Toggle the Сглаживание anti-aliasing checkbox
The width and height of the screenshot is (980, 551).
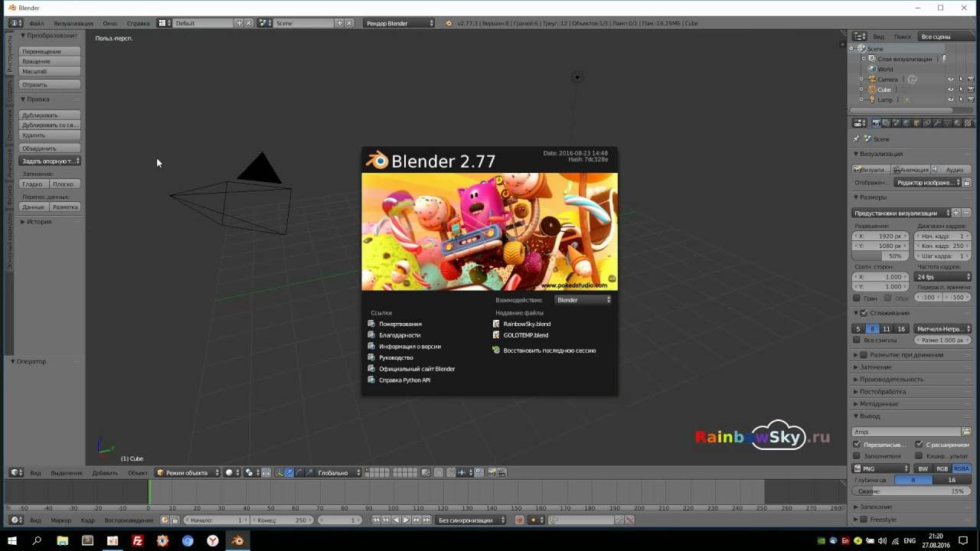tap(864, 313)
